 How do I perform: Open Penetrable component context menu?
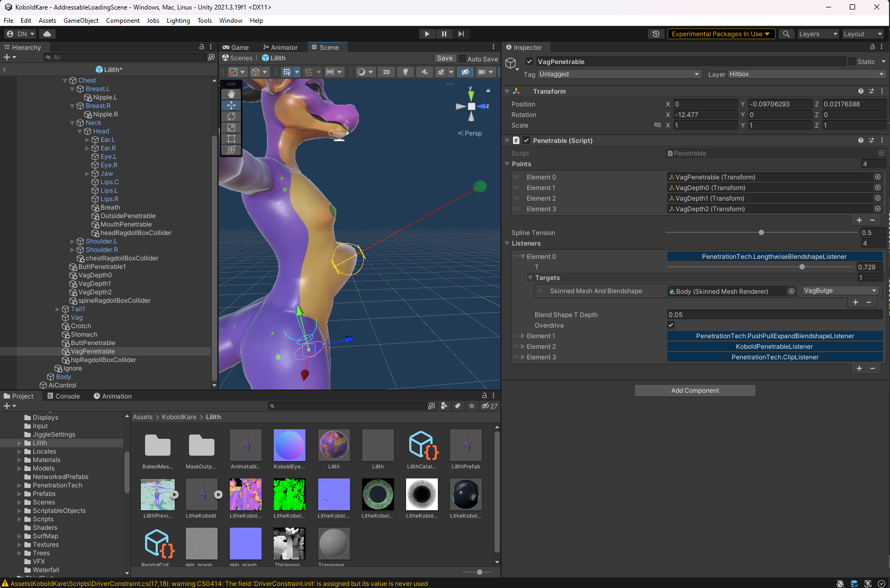coord(882,141)
